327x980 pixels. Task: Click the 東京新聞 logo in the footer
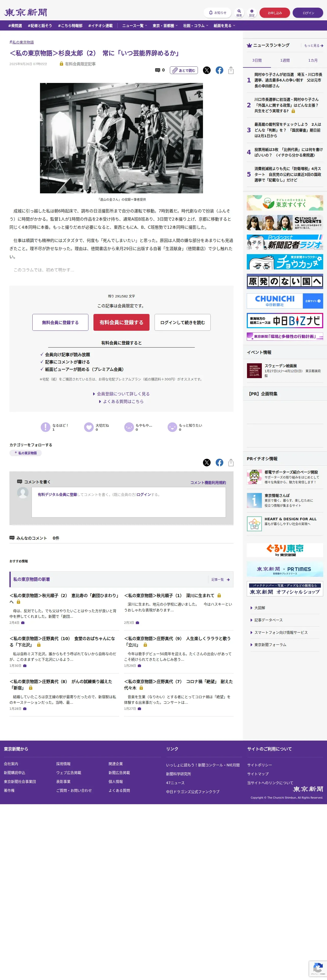pos(308,789)
